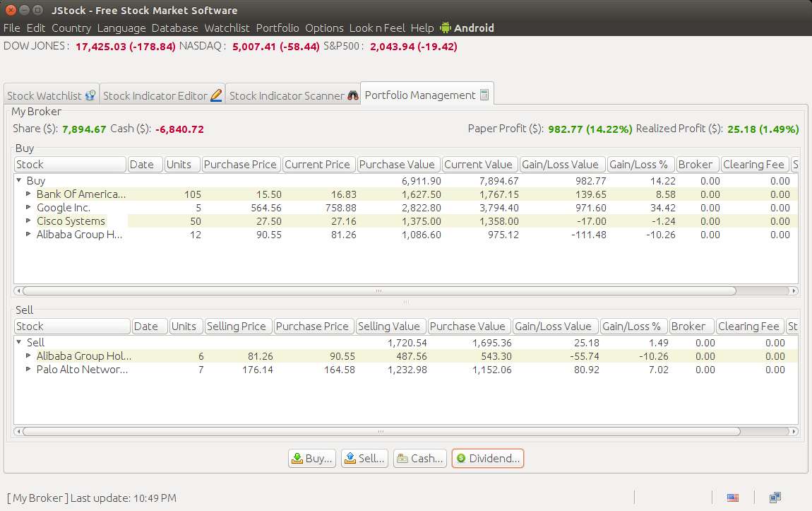Click the Paper Profit value 982.77 (14.22%)
The width and height of the screenshot is (812, 511).
coord(590,129)
